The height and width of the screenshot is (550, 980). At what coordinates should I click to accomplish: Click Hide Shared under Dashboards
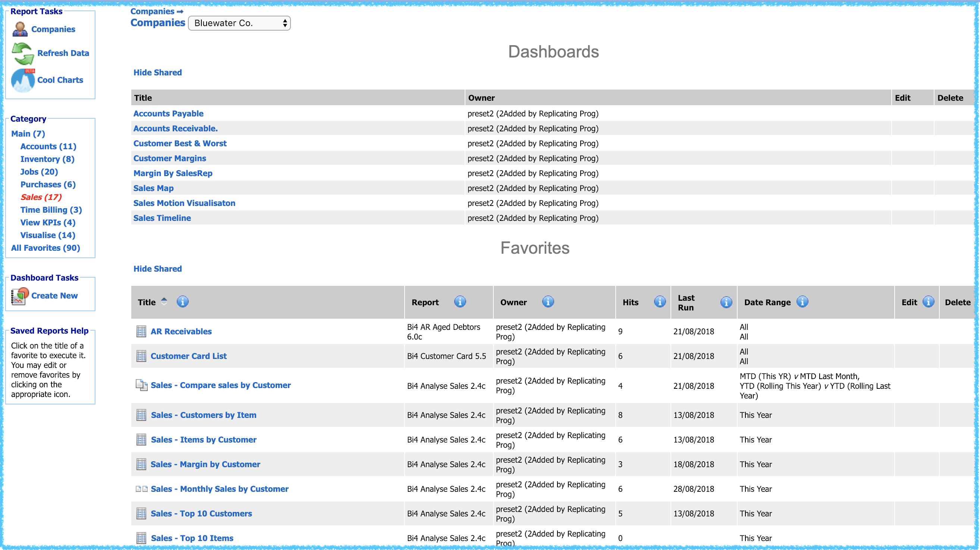click(157, 73)
